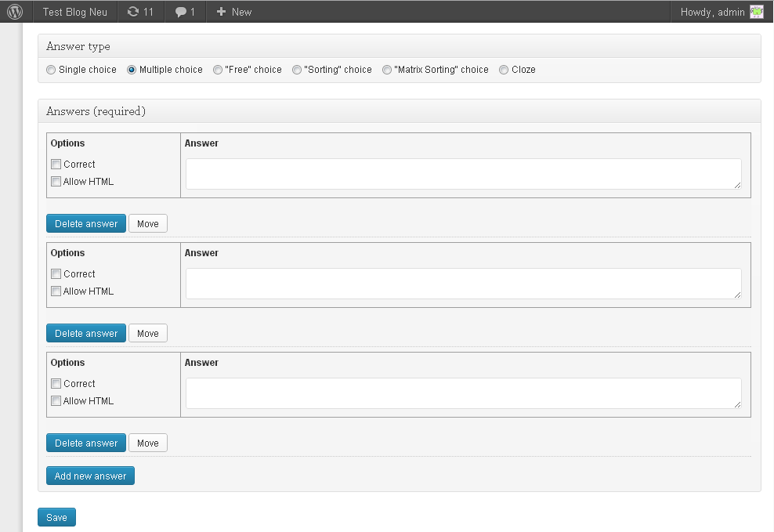This screenshot has height=532, width=774.
Task: Enable Allow HTML for second answer
Action: pos(56,291)
